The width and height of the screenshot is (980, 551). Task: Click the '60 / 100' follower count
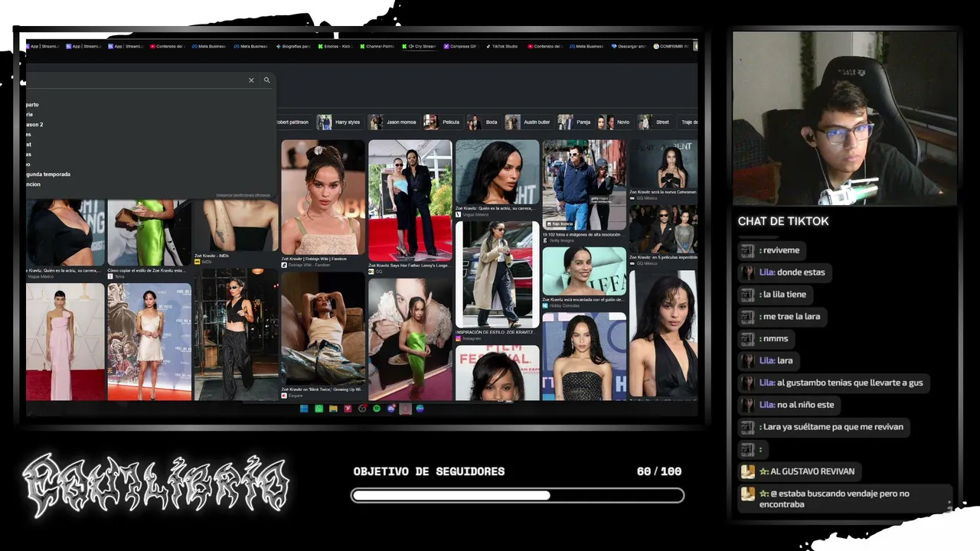pyautogui.click(x=659, y=471)
